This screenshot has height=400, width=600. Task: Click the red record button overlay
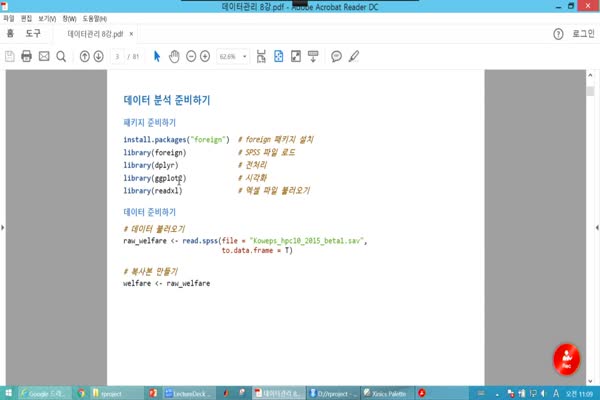[567, 358]
